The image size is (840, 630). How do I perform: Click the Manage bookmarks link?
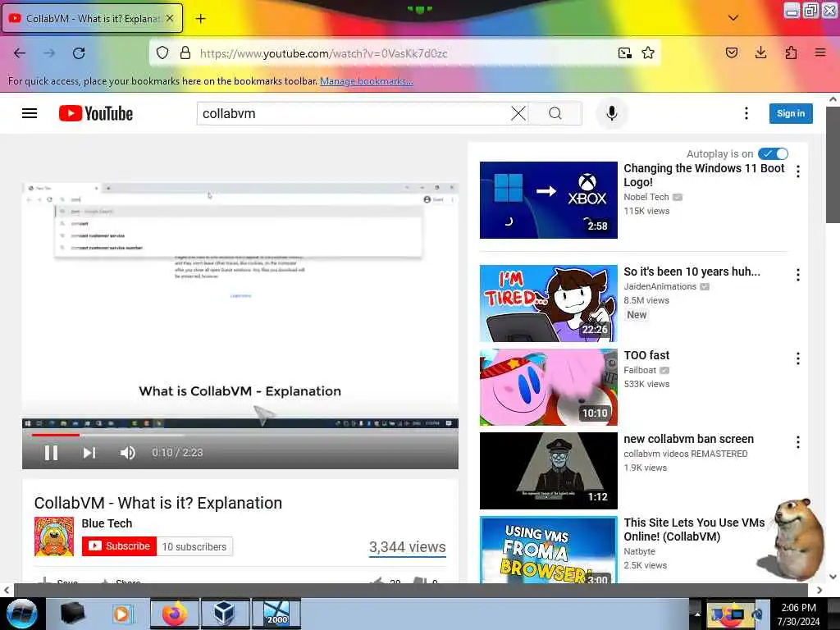click(367, 81)
